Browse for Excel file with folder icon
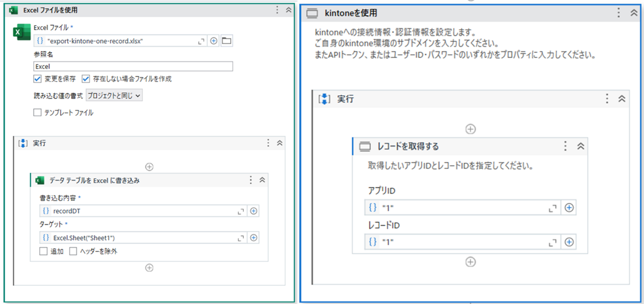This screenshot has width=644, height=304. point(226,41)
